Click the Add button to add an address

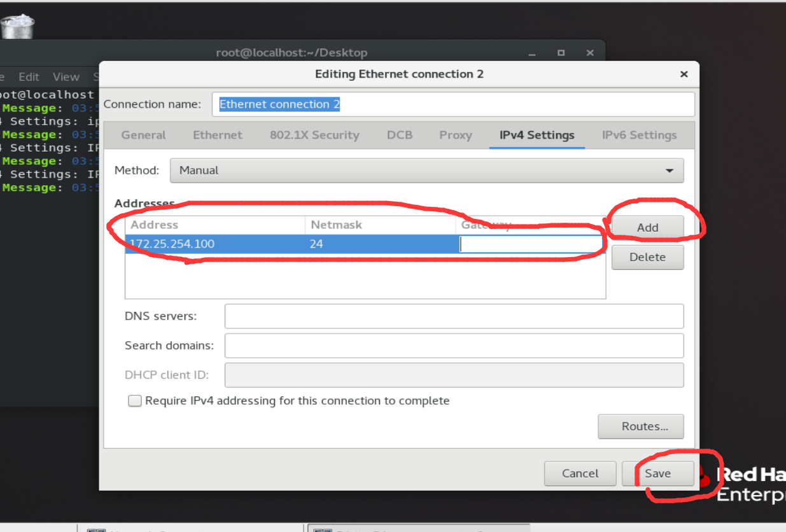[647, 227]
